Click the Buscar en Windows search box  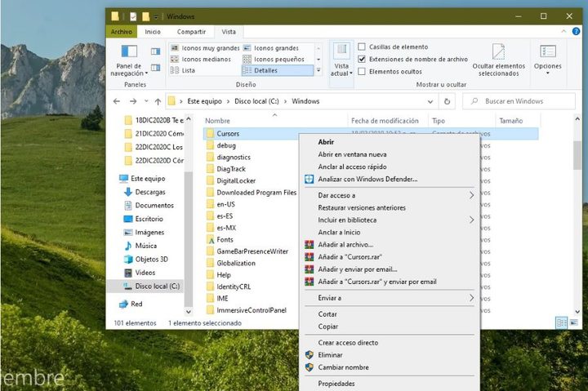[x=519, y=101]
